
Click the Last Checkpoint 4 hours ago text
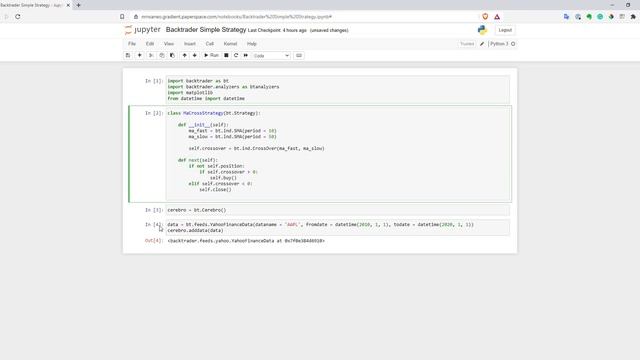point(277,30)
